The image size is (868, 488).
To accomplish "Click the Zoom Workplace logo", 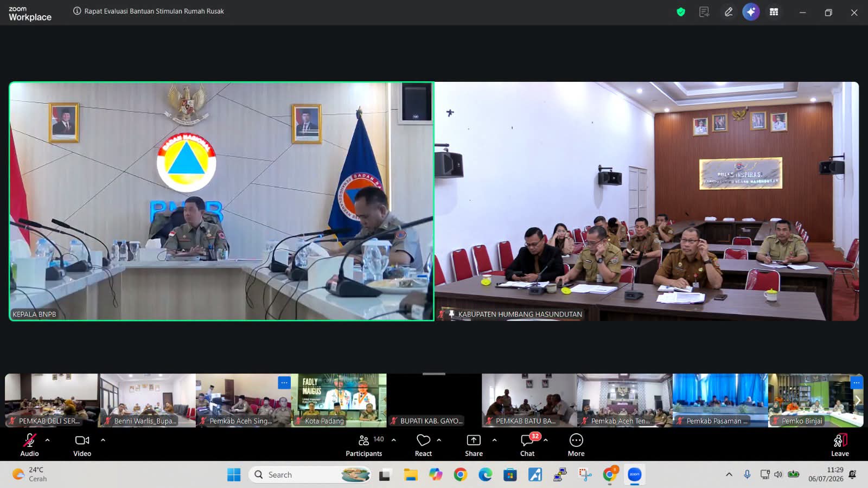I will 30,14.
